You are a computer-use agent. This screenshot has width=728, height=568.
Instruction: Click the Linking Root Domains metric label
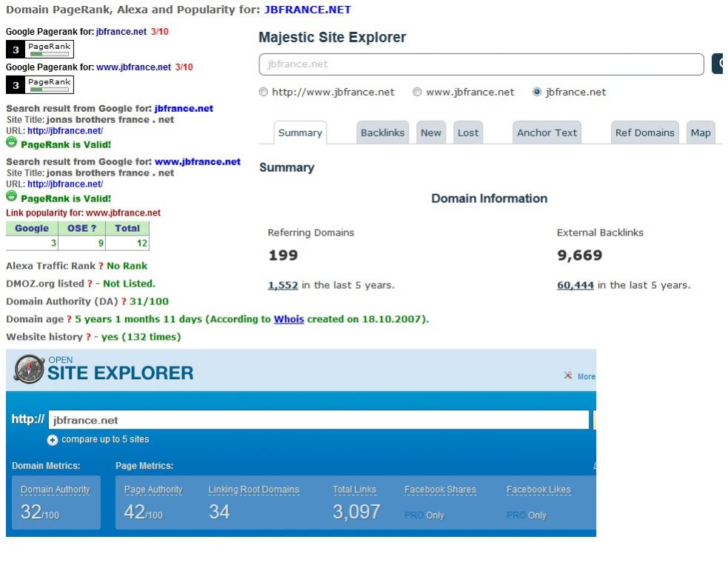[x=253, y=490]
